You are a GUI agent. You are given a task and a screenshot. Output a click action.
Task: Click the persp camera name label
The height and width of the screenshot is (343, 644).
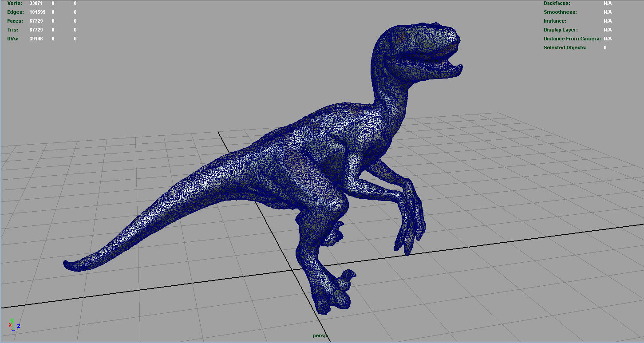coord(320,336)
